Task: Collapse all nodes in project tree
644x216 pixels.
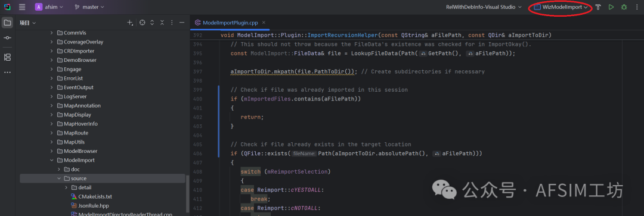Action: (x=162, y=23)
